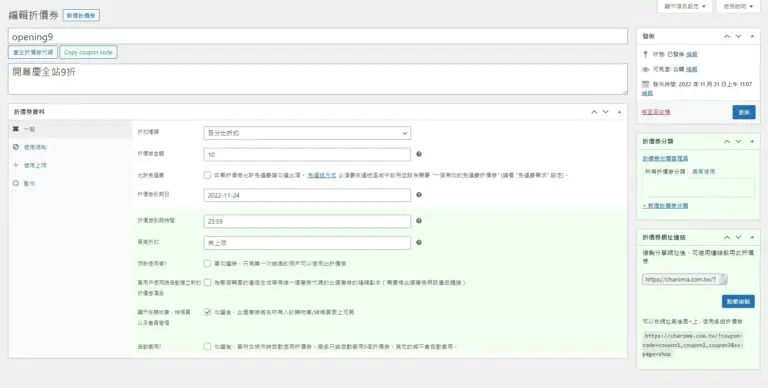Viewport: 768px width, 388px height.
Task: Tick auto-generate unique coupon copy checkbox
Action: point(207,283)
